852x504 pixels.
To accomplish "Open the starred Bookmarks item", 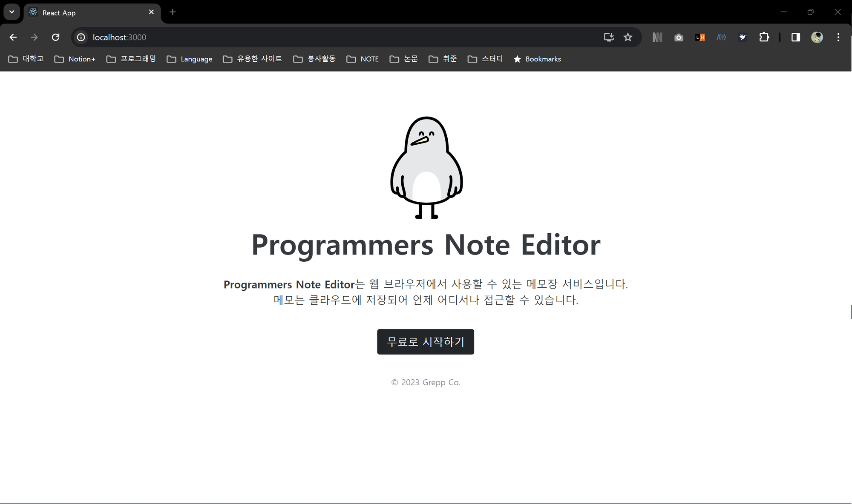I will (x=537, y=59).
